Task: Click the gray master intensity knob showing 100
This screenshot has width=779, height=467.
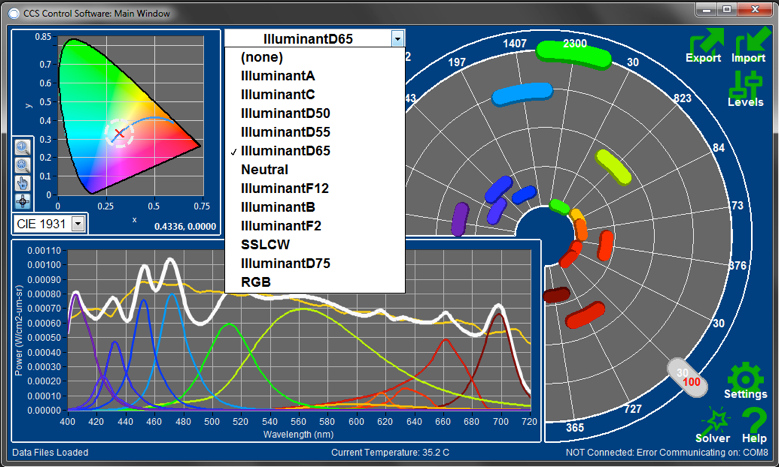Action: pyautogui.click(x=688, y=377)
